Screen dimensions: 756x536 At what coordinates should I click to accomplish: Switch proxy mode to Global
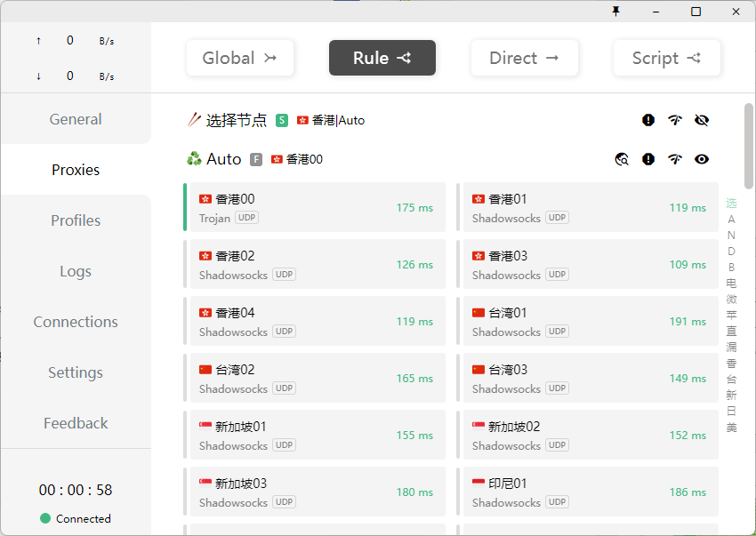point(240,58)
